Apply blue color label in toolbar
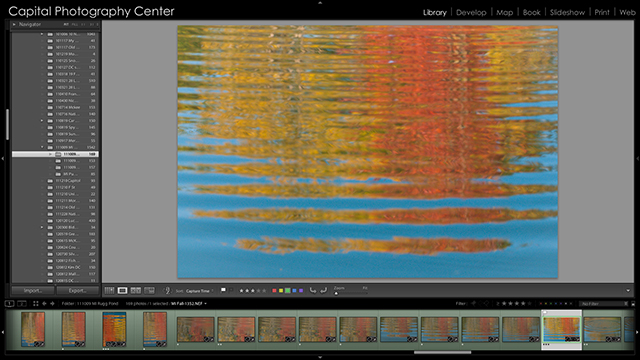Screen dimensions: 640x360 [x=294, y=291]
